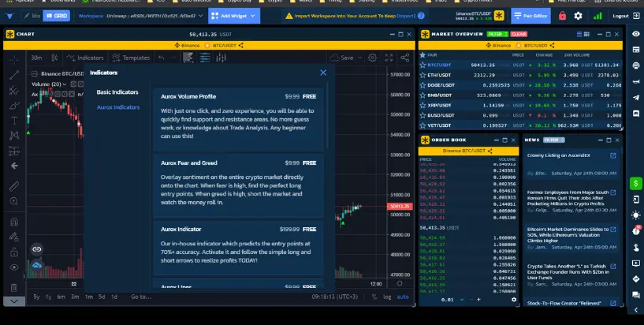Select the XRP/USDT row
This screenshot has width=644, height=325.
(520, 105)
